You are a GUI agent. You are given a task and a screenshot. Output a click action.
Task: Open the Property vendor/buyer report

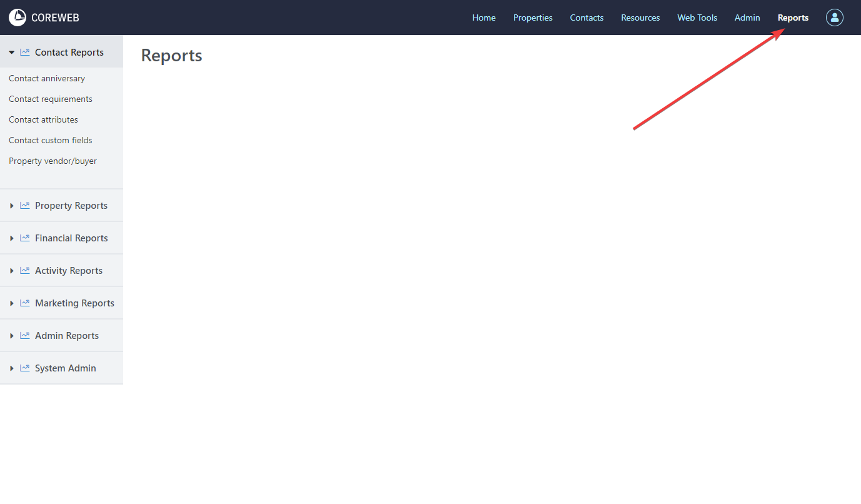pyautogui.click(x=53, y=161)
